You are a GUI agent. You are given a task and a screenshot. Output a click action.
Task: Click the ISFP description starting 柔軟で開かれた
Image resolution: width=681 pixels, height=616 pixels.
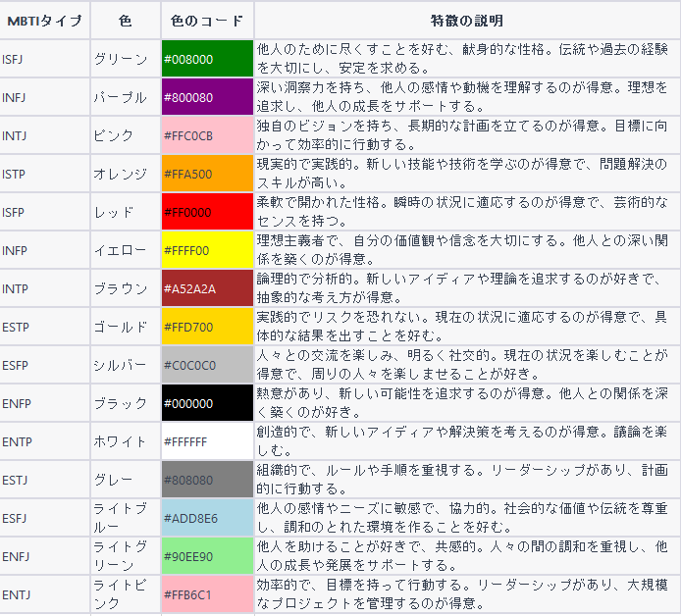tap(467, 212)
